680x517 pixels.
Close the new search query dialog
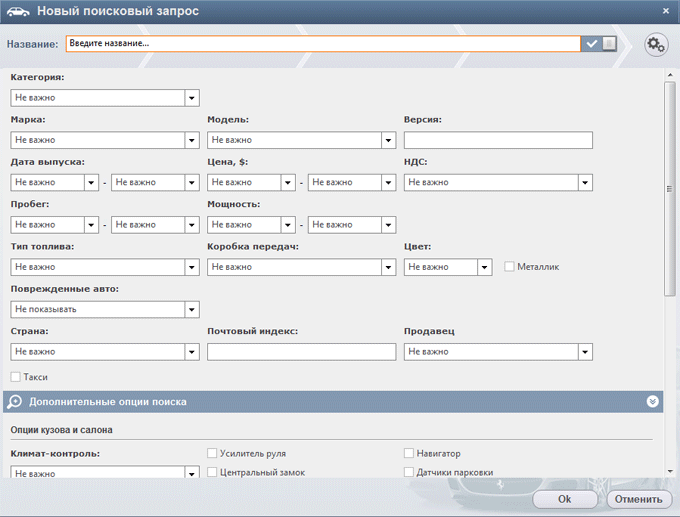click(666, 11)
